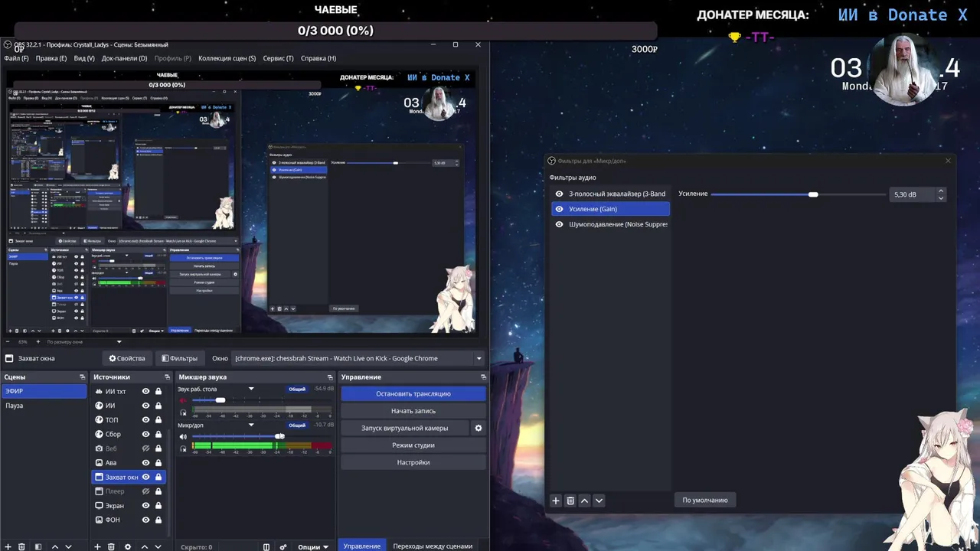Increase gain value with spinner up arrow

[x=941, y=191]
